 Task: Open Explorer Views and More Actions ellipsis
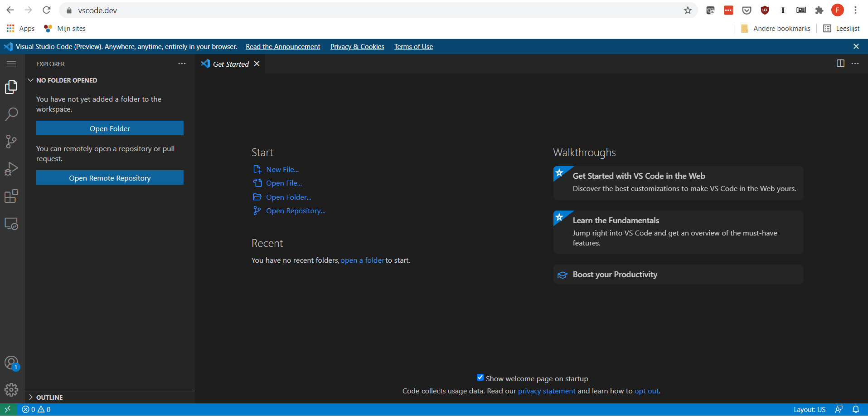coord(182,64)
